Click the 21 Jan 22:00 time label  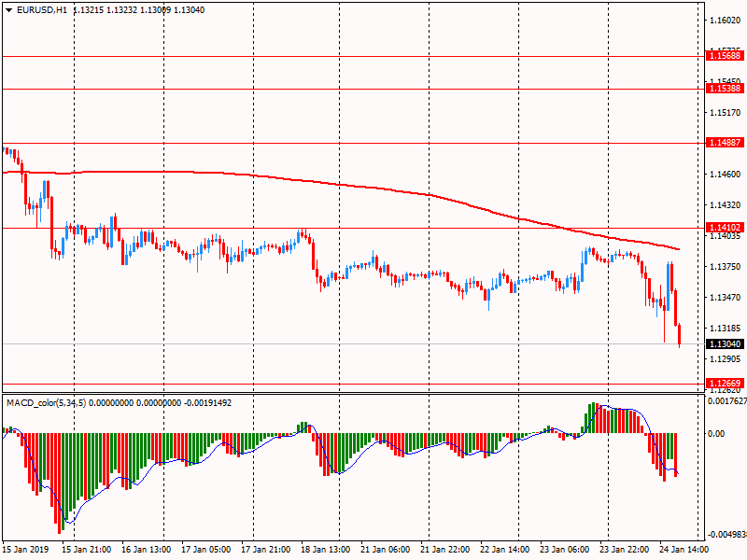pyautogui.click(x=445, y=549)
